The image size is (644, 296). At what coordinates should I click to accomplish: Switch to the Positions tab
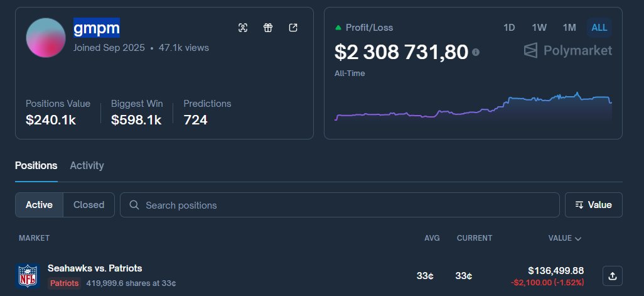point(36,165)
